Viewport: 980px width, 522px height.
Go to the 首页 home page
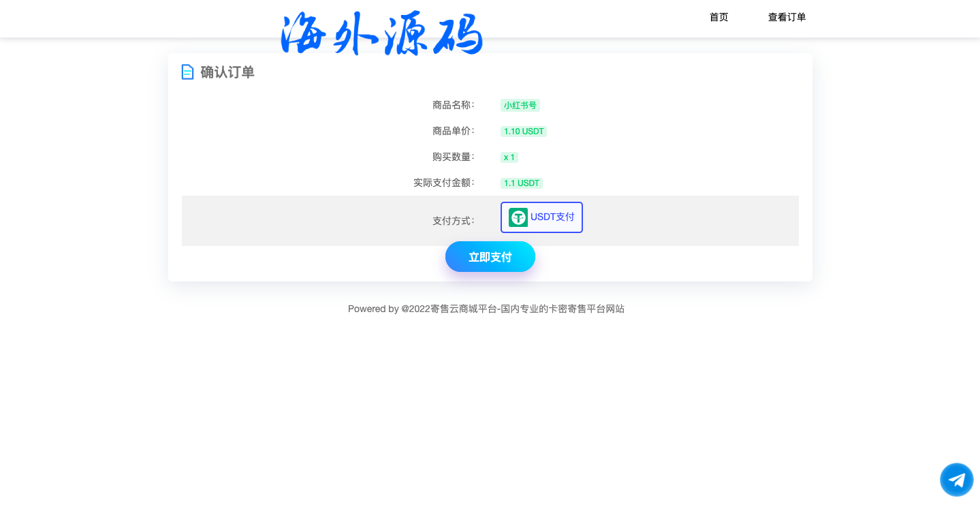tap(718, 17)
